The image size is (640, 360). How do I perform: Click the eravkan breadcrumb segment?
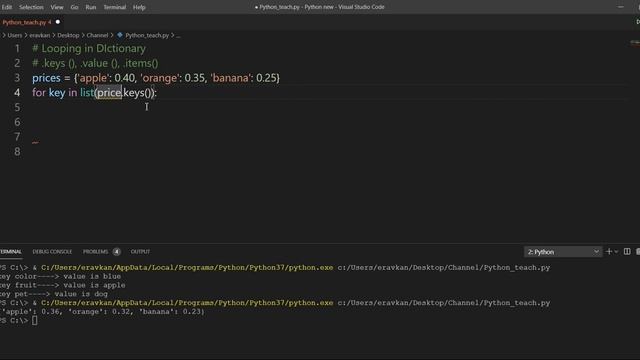[40, 36]
